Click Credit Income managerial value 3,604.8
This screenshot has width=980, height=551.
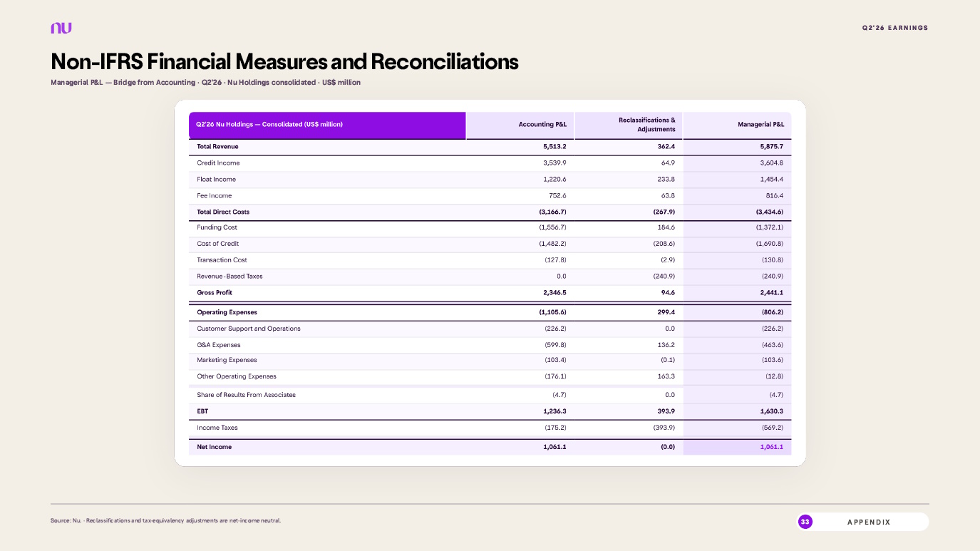click(772, 163)
